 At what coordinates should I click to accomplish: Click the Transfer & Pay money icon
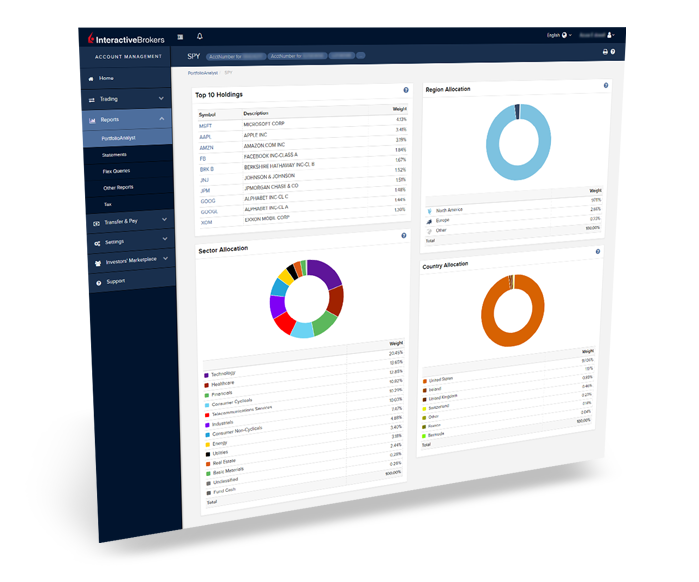(x=96, y=224)
